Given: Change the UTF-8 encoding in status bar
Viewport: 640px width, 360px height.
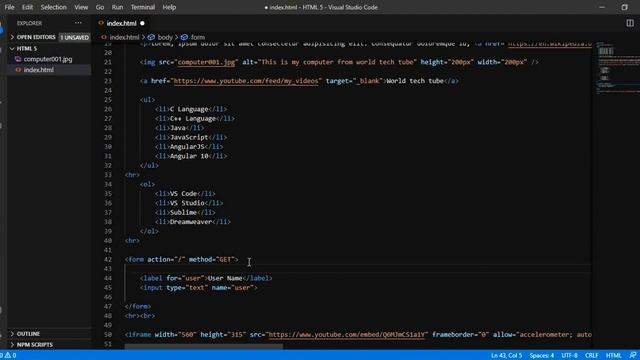Looking at the screenshot, I should (569, 355).
